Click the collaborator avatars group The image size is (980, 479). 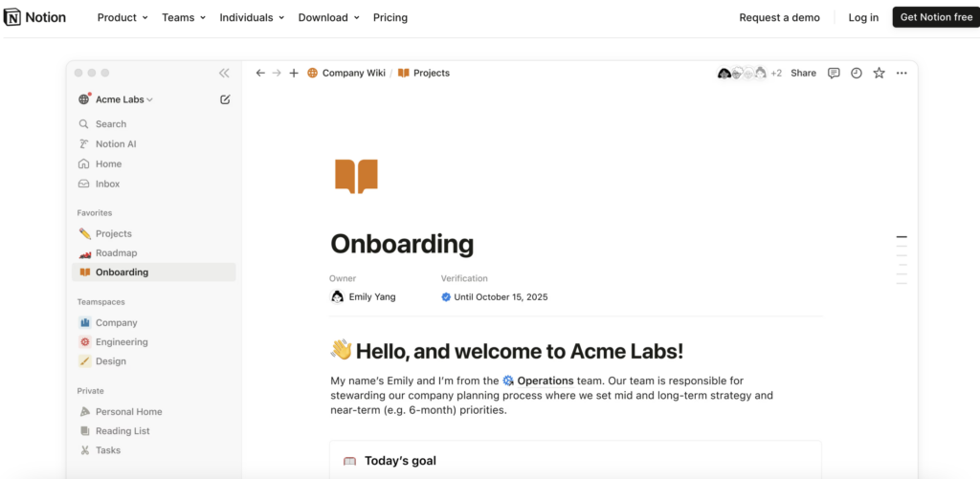point(742,73)
